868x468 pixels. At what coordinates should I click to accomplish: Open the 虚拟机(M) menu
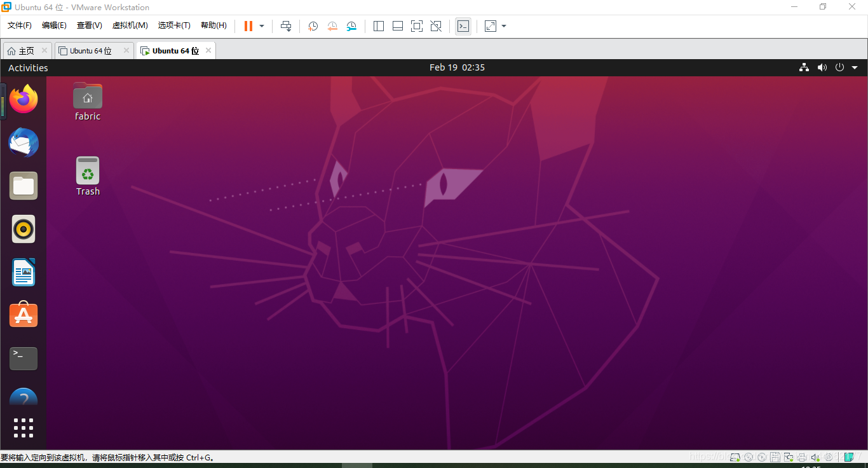point(130,25)
